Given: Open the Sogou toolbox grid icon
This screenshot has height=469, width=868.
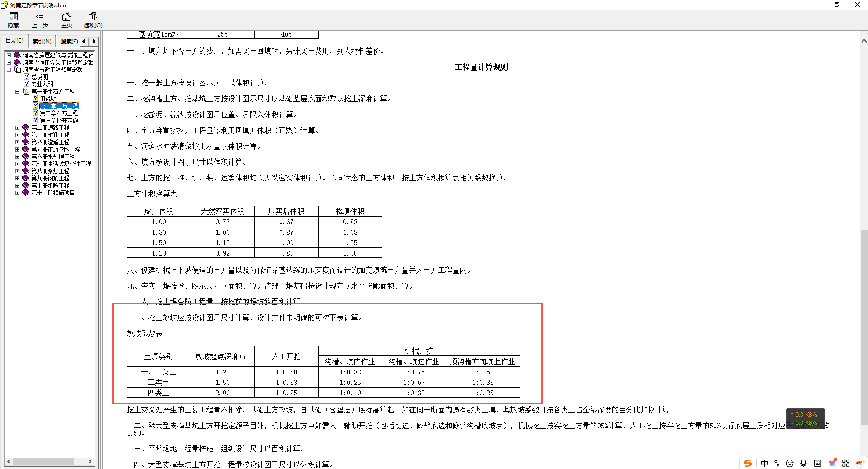Looking at the screenshot, I should (x=846, y=463).
